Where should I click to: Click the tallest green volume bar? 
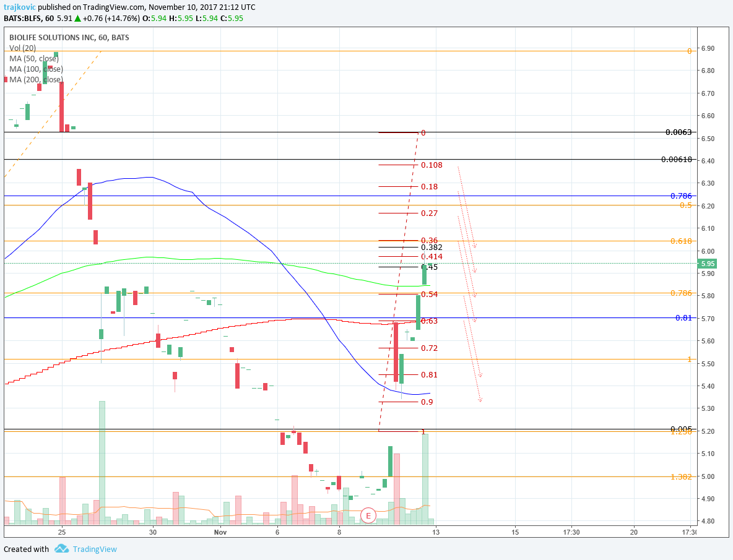(102, 462)
